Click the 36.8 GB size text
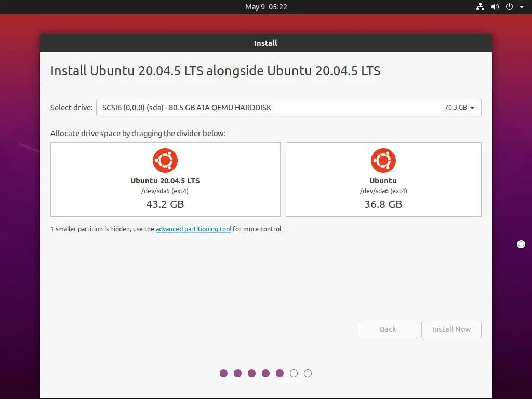The height and width of the screenshot is (399, 532). [x=383, y=204]
